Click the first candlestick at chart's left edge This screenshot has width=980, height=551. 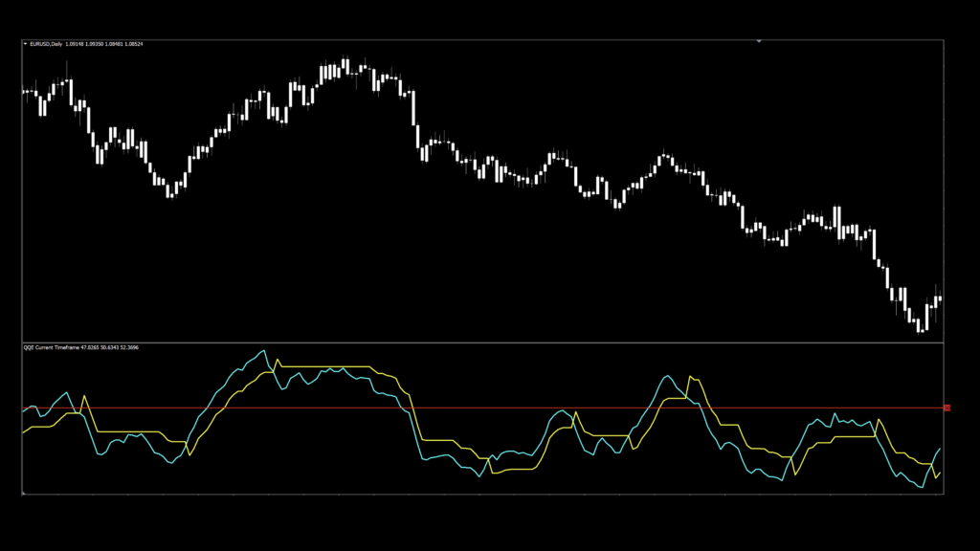tap(24, 92)
